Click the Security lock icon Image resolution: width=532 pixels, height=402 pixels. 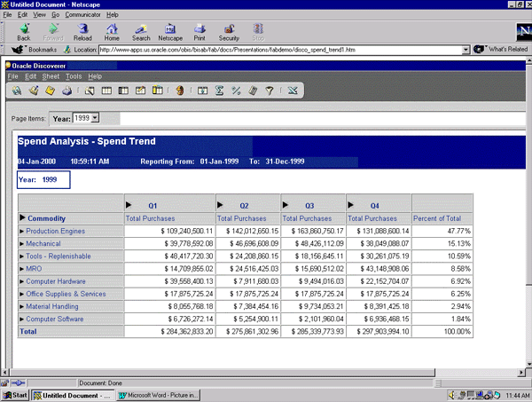click(229, 32)
